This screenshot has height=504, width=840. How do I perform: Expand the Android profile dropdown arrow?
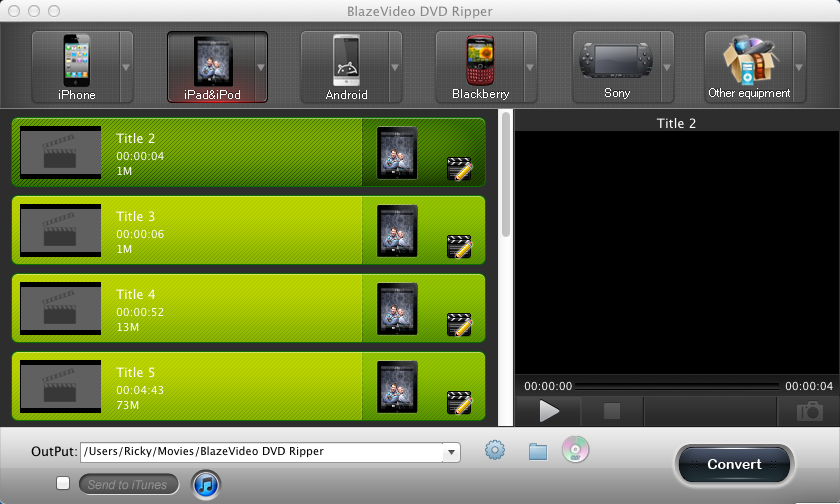[395, 67]
